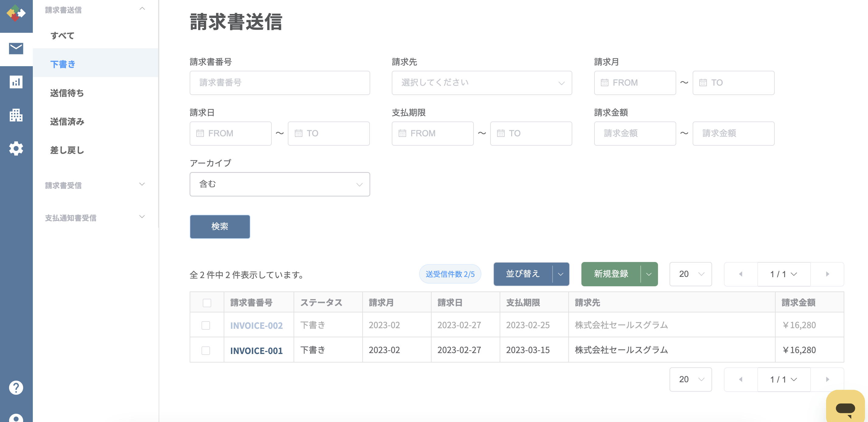Select 差し戻し in the sidebar
This screenshot has height=422, width=868.
click(x=67, y=150)
